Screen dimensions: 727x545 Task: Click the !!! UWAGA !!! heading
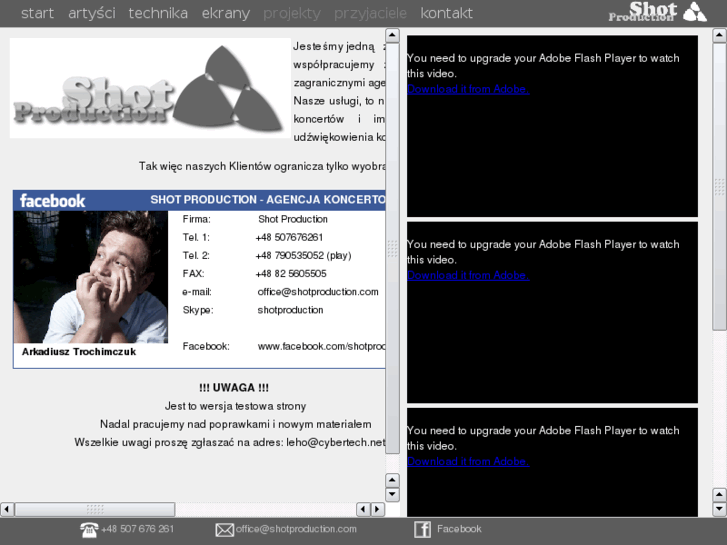pos(234,388)
